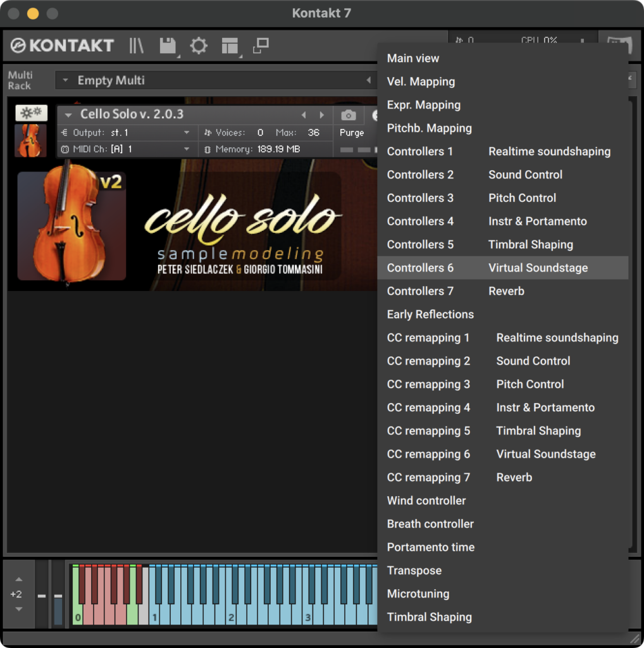Click the large cello v2 image

pyautogui.click(x=71, y=225)
